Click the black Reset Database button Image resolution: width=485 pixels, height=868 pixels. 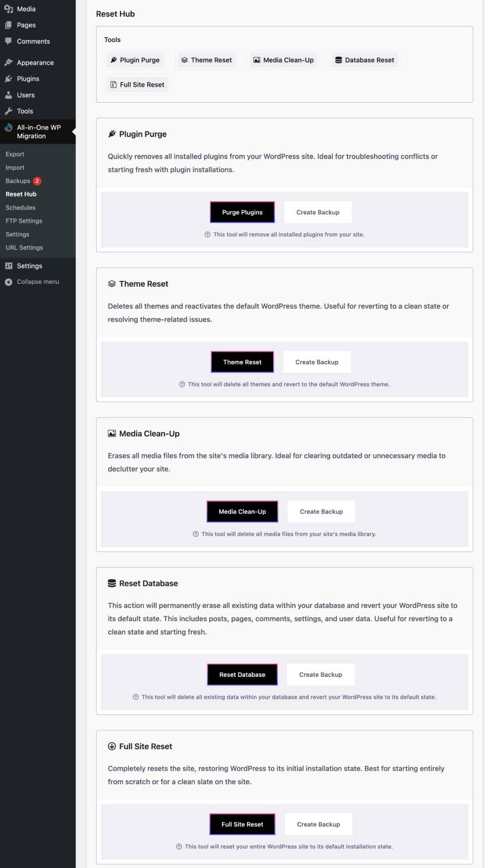(x=242, y=674)
